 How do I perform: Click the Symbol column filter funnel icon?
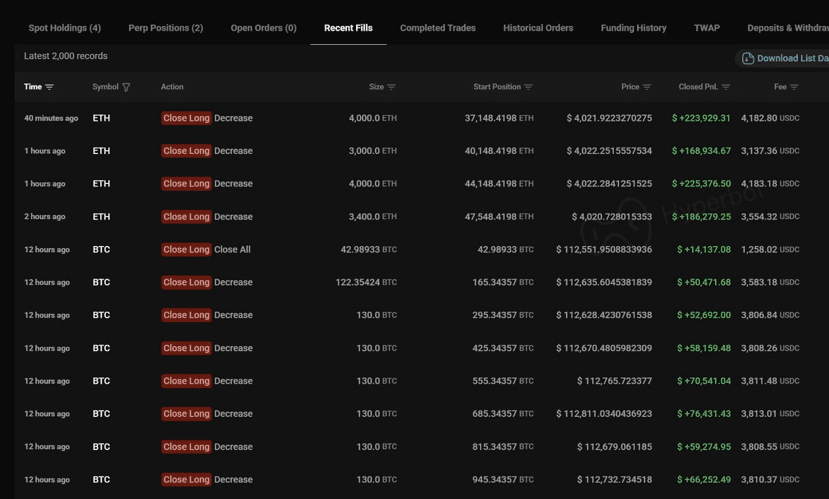(126, 88)
